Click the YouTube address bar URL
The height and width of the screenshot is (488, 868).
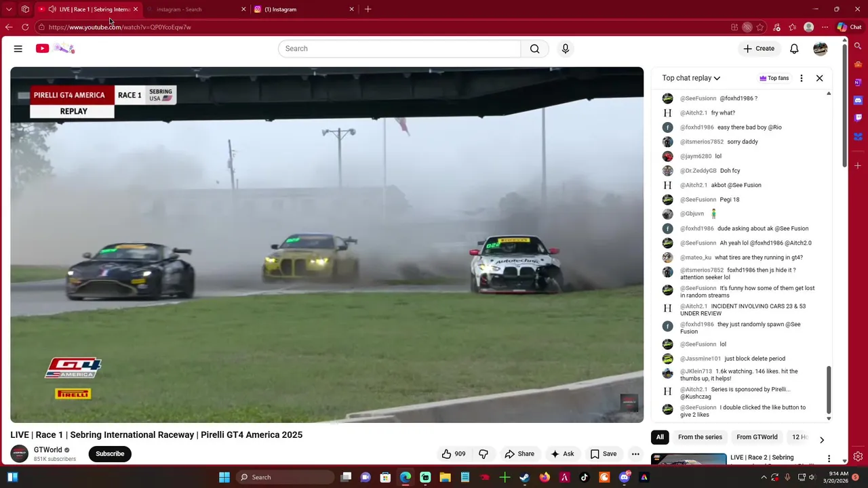pyautogui.click(x=120, y=27)
